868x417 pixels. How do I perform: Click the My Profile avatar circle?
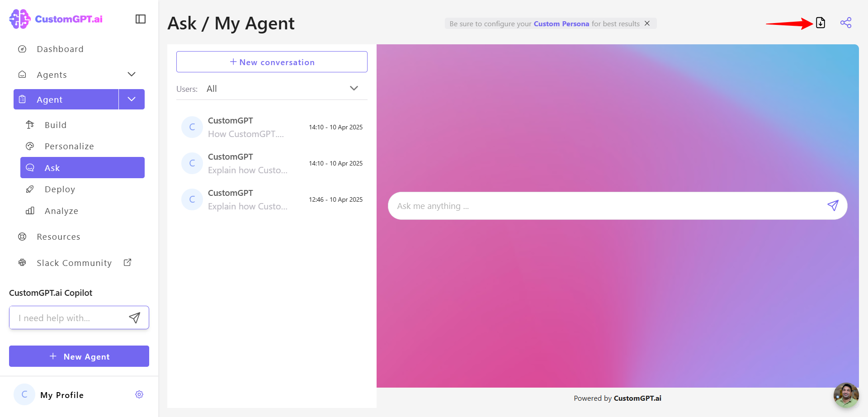(x=24, y=394)
